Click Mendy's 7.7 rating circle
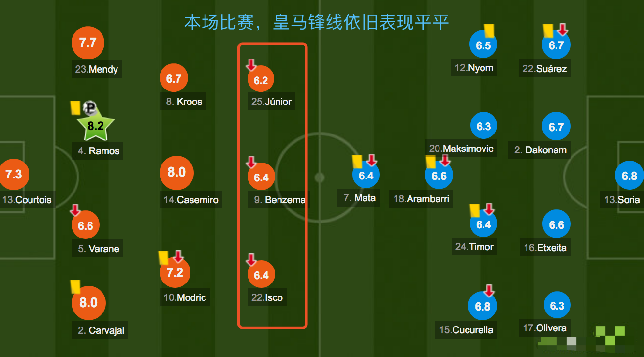This screenshot has width=644, height=357. [88, 43]
